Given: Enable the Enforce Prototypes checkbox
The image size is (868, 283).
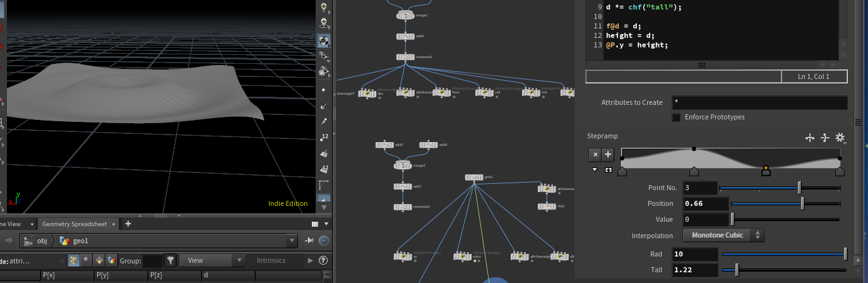Looking at the screenshot, I should [x=676, y=117].
